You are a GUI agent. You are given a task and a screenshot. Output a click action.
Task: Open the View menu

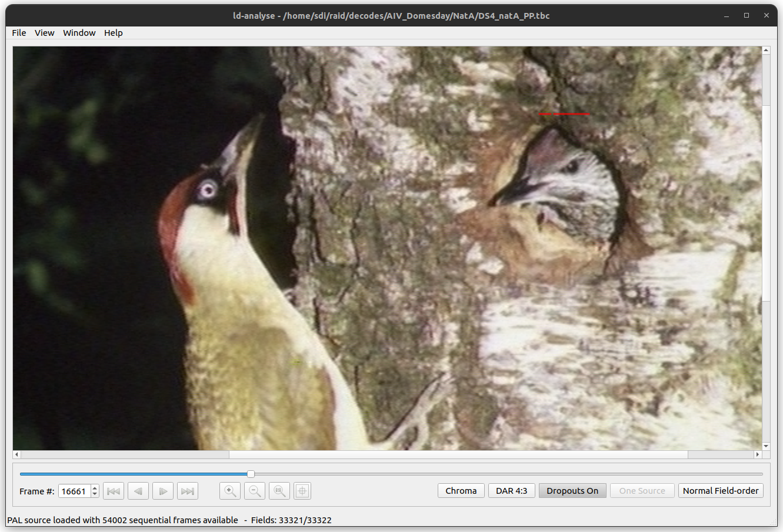click(45, 33)
